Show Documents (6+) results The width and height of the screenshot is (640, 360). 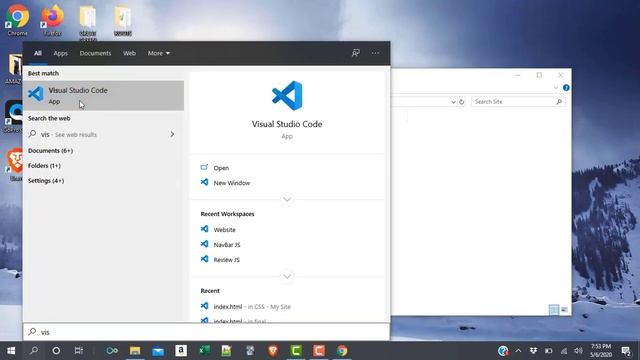(x=50, y=151)
